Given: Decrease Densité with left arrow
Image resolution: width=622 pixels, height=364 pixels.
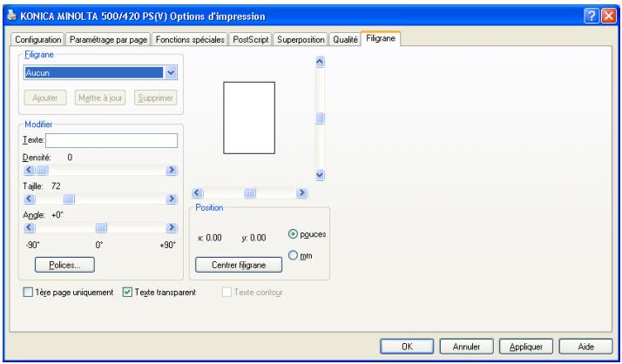Looking at the screenshot, I should (29, 170).
